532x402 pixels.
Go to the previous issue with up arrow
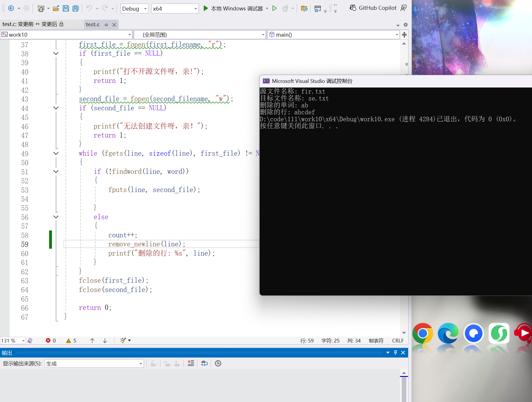click(92, 341)
